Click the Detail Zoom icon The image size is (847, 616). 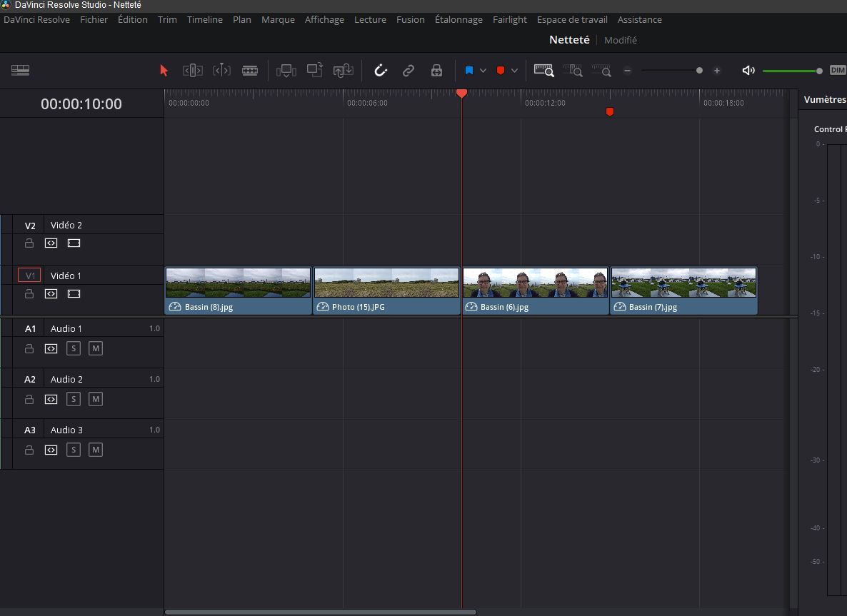click(x=573, y=70)
